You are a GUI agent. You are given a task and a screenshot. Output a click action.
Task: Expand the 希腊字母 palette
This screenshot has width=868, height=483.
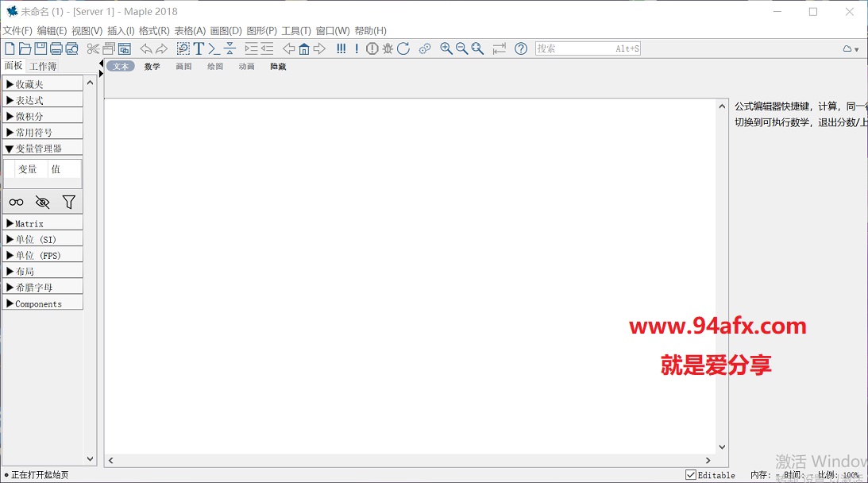point(43,288)
